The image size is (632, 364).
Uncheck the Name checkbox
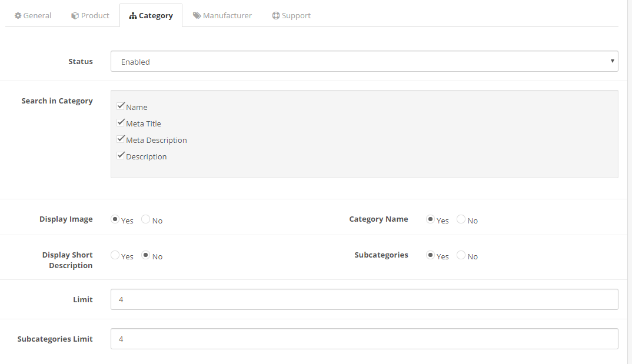click(121, 106)
